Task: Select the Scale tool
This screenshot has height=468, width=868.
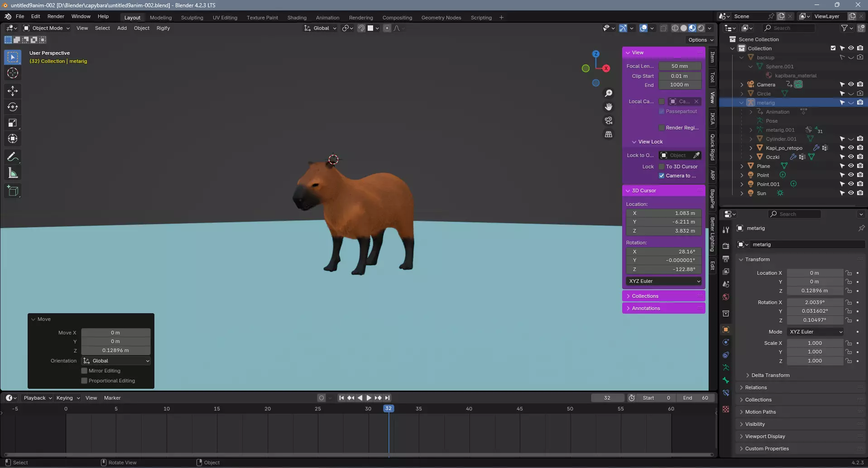Action: tap(13, 123)
